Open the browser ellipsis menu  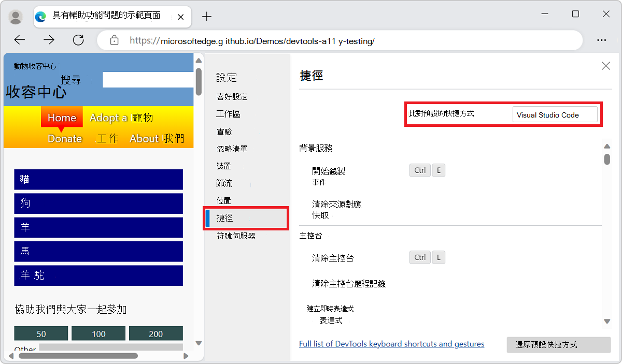(x=601, y=40)
